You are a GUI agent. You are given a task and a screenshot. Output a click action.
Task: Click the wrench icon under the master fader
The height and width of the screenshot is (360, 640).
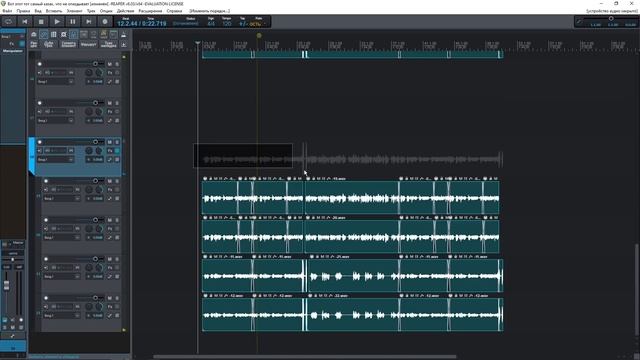pos(13,336)
